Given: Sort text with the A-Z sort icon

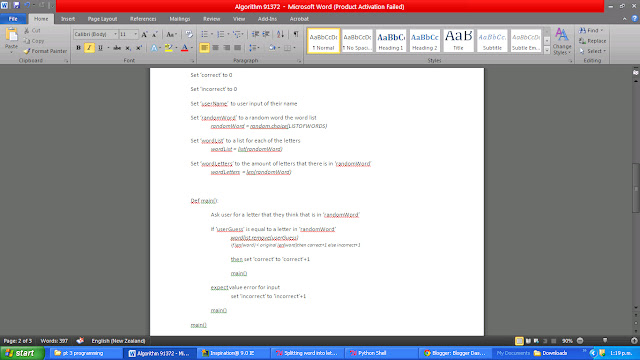Looking at the screenshot, I should [x=280, y=34].
